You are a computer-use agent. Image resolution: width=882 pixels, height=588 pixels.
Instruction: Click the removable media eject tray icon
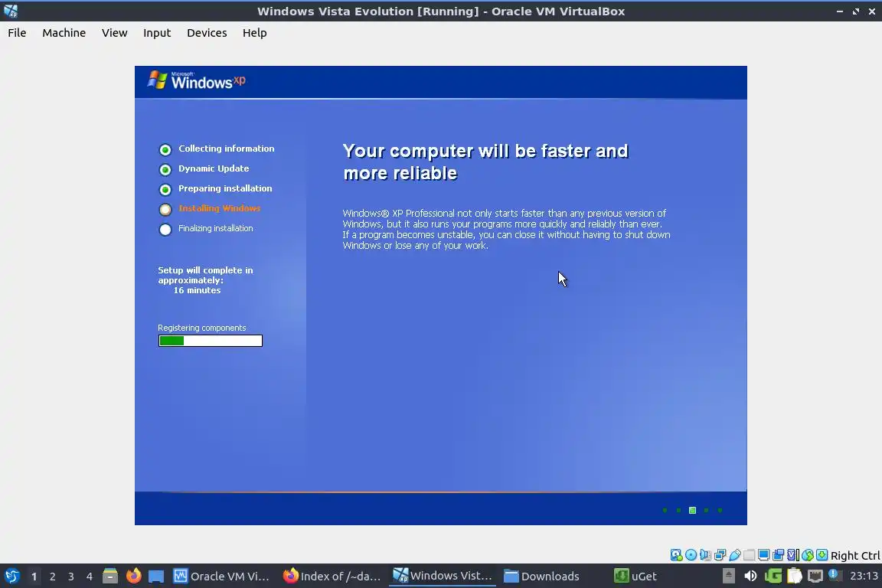[728, 576]
